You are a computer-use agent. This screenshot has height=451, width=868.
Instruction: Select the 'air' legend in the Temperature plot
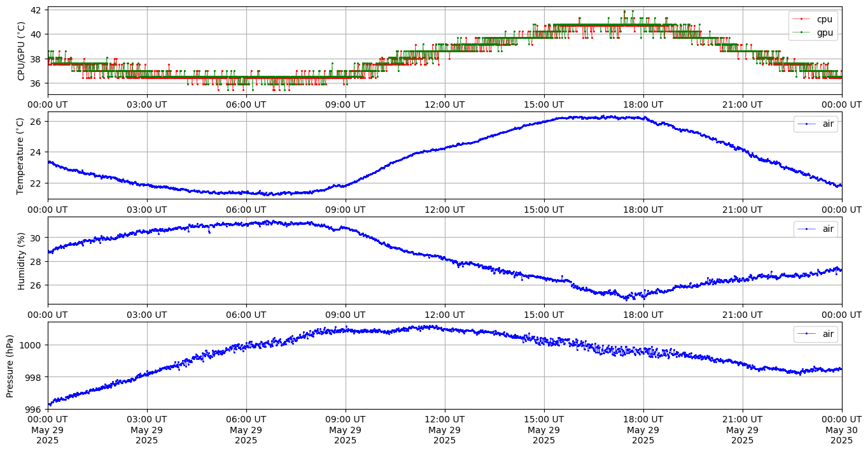[x=816, y=124]
